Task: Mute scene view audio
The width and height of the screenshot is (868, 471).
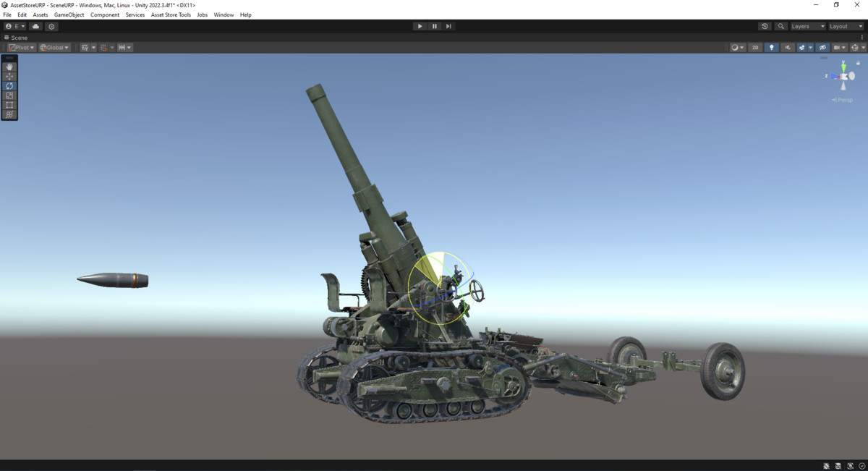Action: (x=788, y=47)
